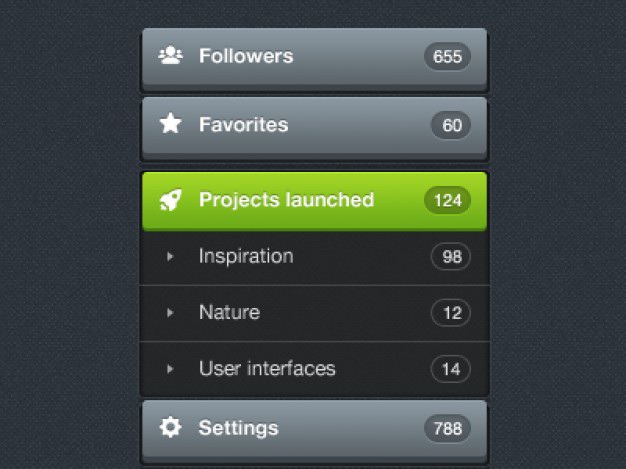Click the Settings gear icon
The width and height of the screenshot is (626, 469).
coord(170,427)
